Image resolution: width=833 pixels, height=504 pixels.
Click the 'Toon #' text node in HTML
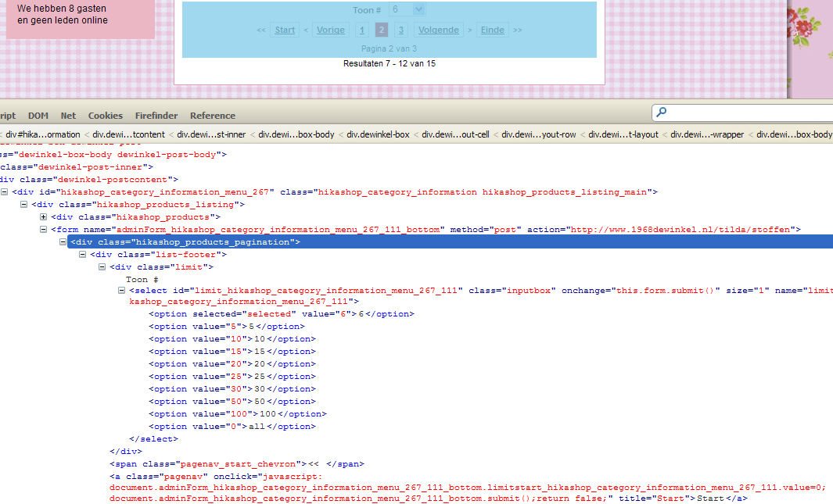142,280
